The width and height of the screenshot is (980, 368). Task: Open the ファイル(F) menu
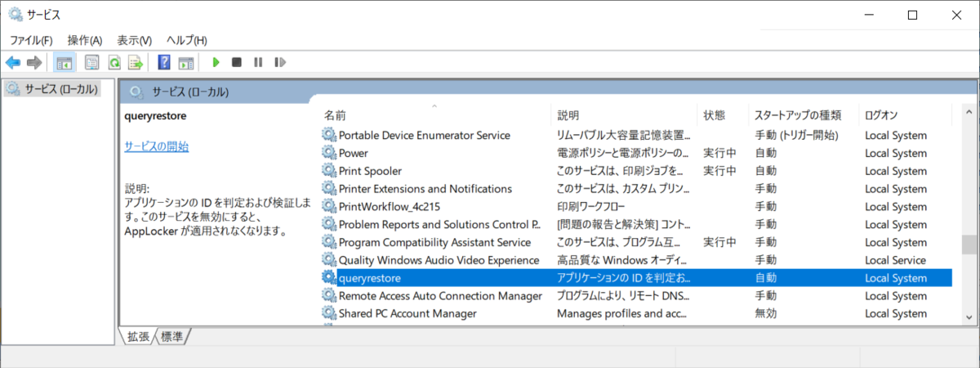click(31, 40)
